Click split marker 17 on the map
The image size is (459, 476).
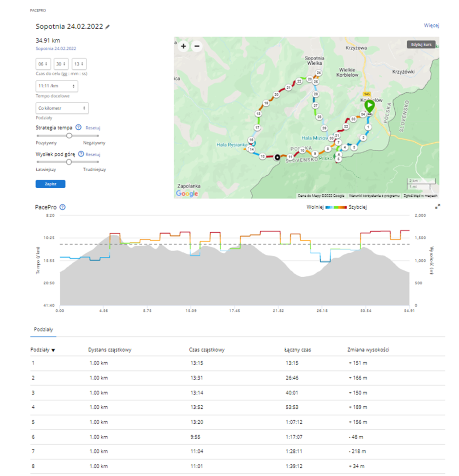pyautogui.click(x=257, y=128)
